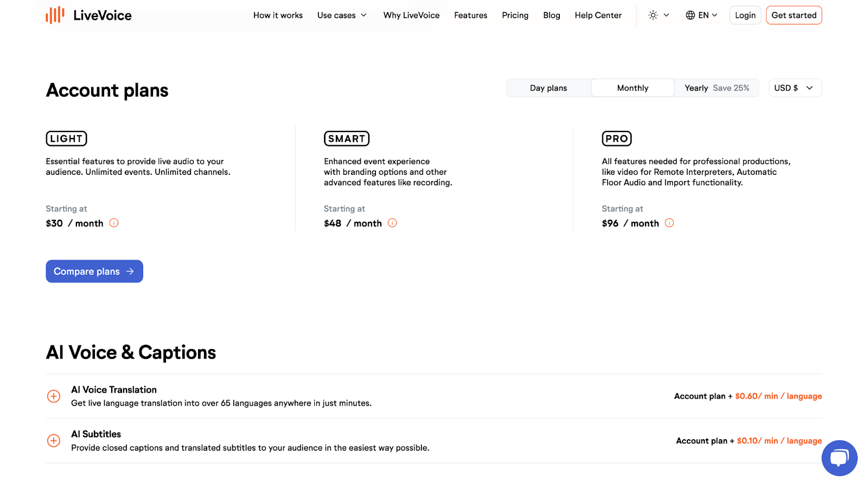Show info for the $48 / month price

pyautogui.click(x=392, y=223)
